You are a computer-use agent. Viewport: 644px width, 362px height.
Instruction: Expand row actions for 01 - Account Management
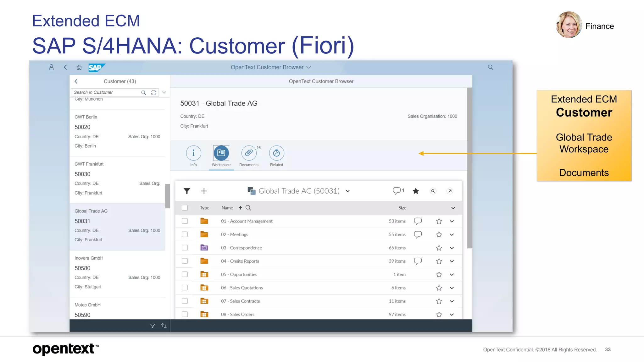452,221
